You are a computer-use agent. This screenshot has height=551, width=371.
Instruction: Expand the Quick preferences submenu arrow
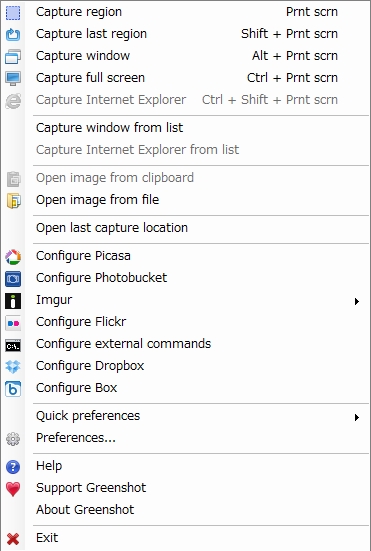(357, 417)
